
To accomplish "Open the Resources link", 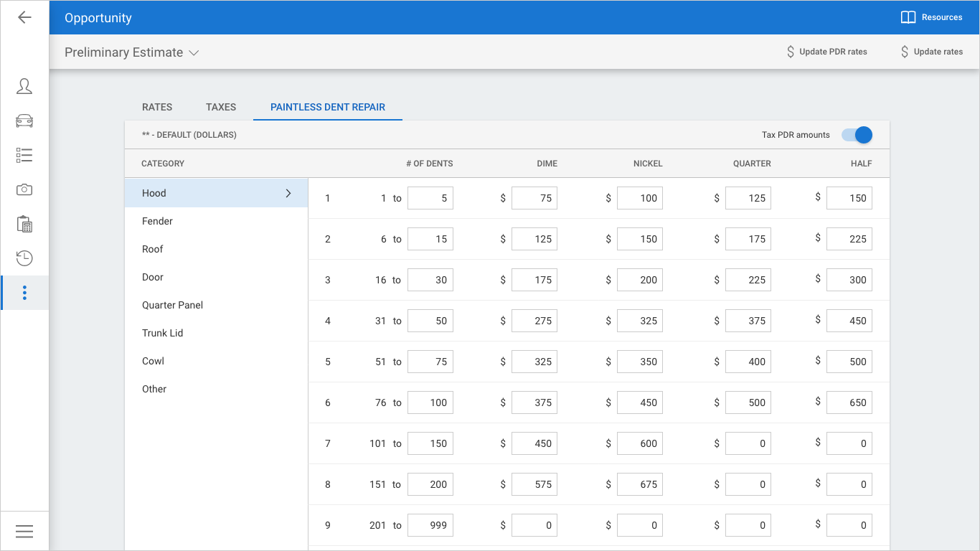I will tap(931, 17).
